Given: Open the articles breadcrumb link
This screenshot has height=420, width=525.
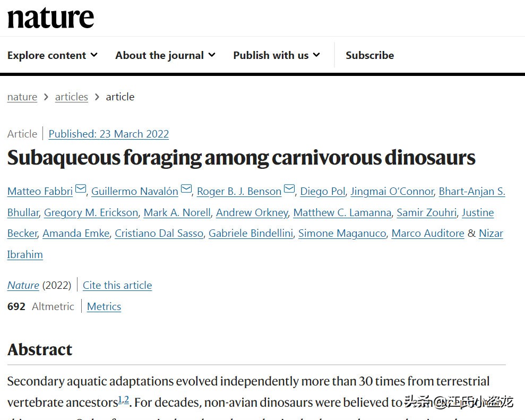Looking at the screenshot, I should coord(71,97).
